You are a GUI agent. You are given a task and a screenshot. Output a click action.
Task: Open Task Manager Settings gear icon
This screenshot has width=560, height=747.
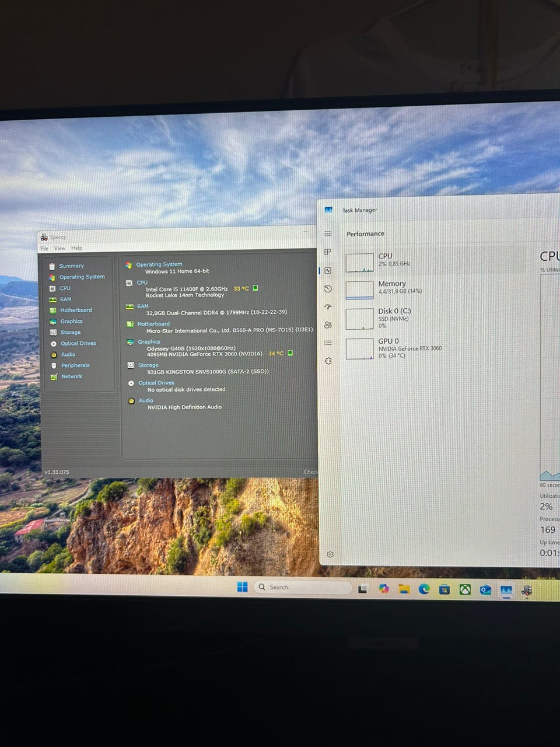[x=330, y=554]
